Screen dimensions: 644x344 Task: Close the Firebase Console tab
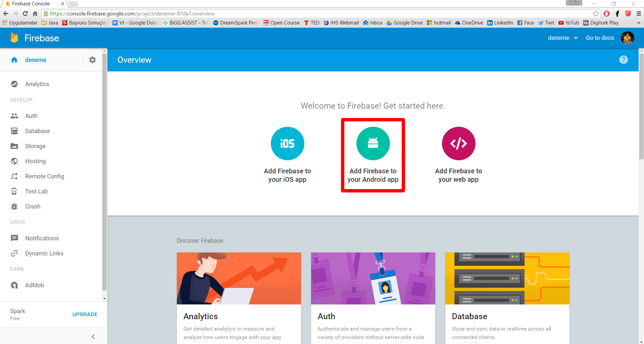tap(62, 4)
